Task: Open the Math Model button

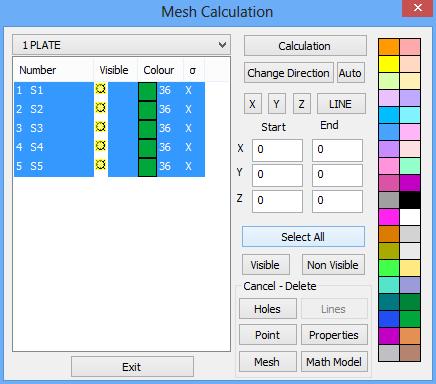Action: tap(334, 362)
